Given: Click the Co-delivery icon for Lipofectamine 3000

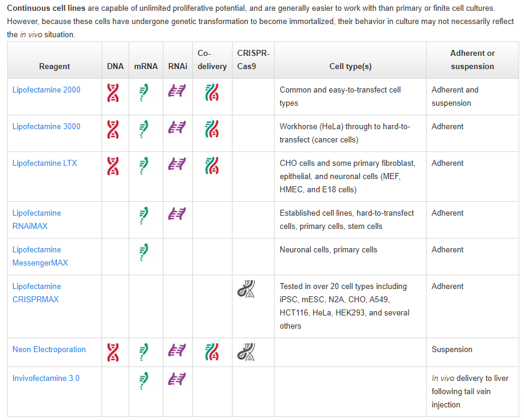Looking at the screenshot, I should point(212,129).
